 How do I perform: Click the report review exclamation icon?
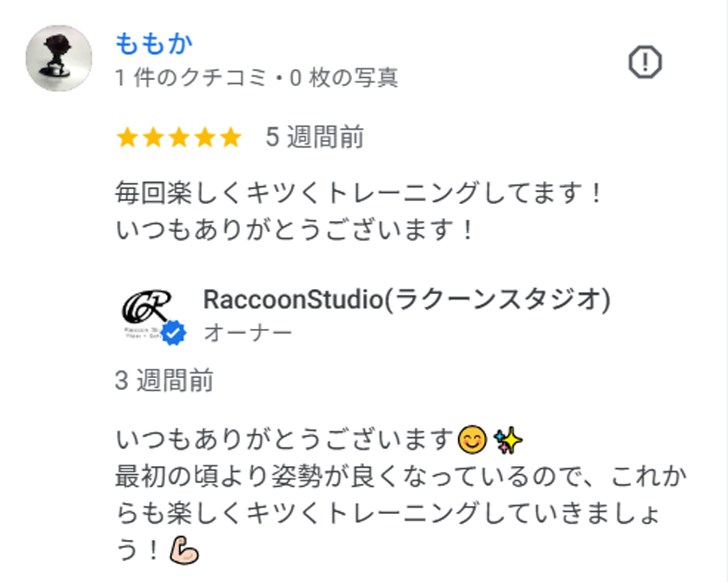645,62
